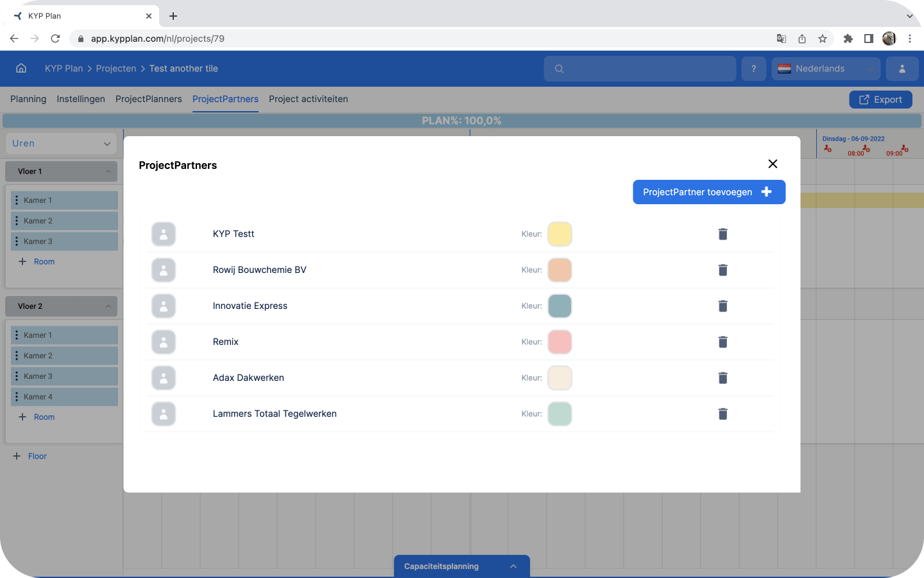Open the Project activiteiten tab
Screen dimensions: 924x578
pos(309,99)
